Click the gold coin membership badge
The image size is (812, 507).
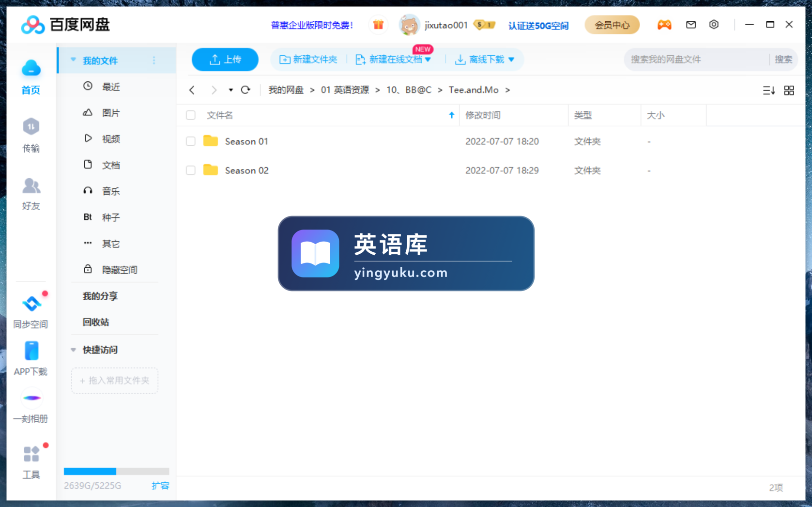pyautogui.click(x=484, y=25)
